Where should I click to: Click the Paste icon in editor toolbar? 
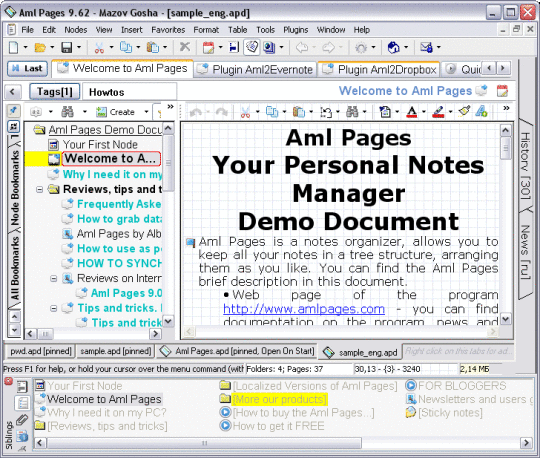click(299, 112)
